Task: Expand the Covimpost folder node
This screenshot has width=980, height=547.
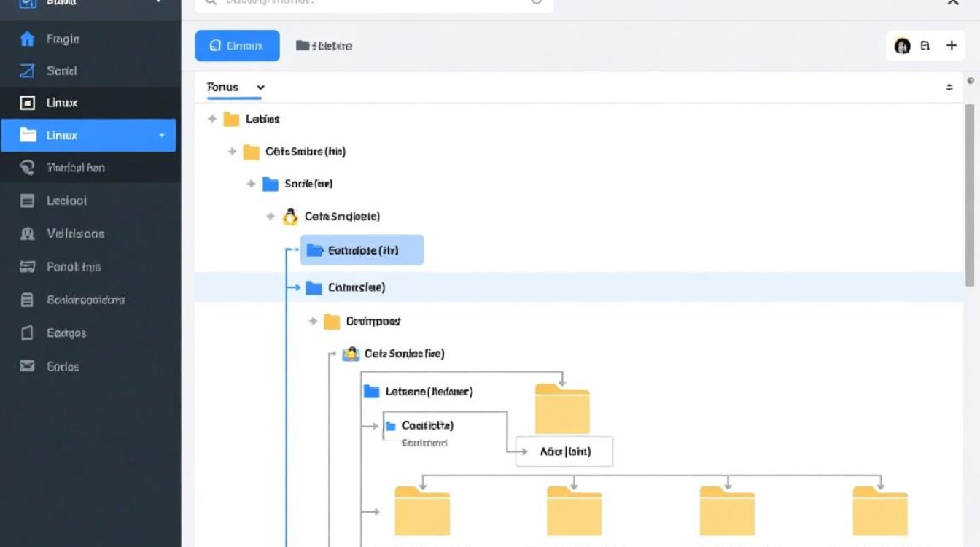Action: 313,321
